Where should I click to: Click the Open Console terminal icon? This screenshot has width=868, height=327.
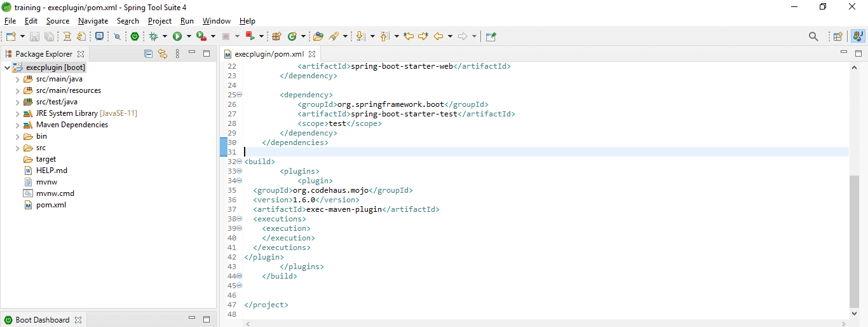tap(100, 37)
